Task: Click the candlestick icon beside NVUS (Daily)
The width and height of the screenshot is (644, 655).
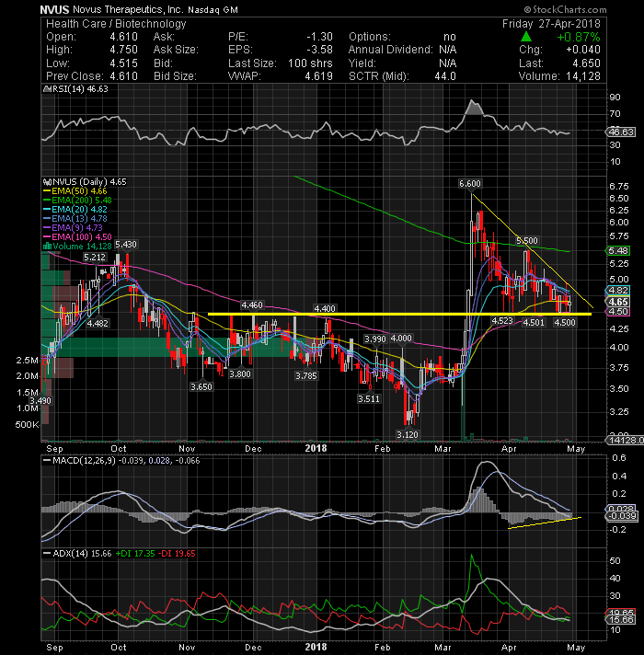Action: [x=47, y=182]
